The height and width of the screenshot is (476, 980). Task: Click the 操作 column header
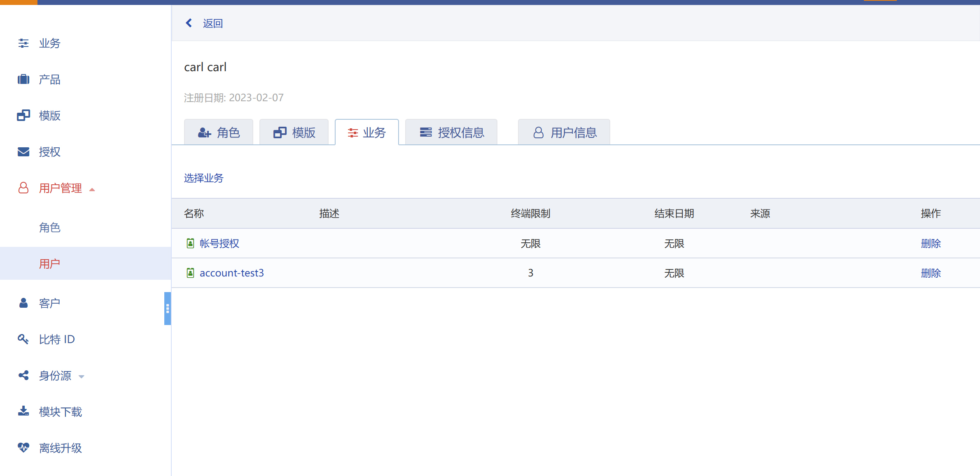(931, 214)
